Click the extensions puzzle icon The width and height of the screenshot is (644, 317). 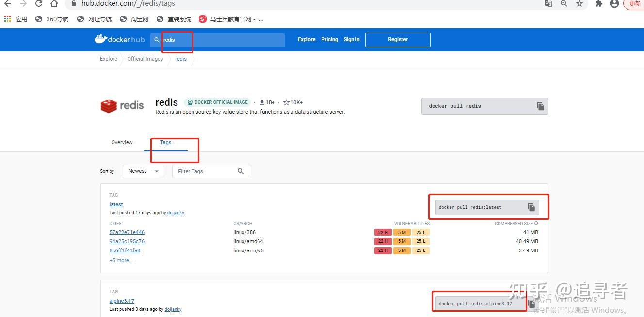(x=598, y=4)
